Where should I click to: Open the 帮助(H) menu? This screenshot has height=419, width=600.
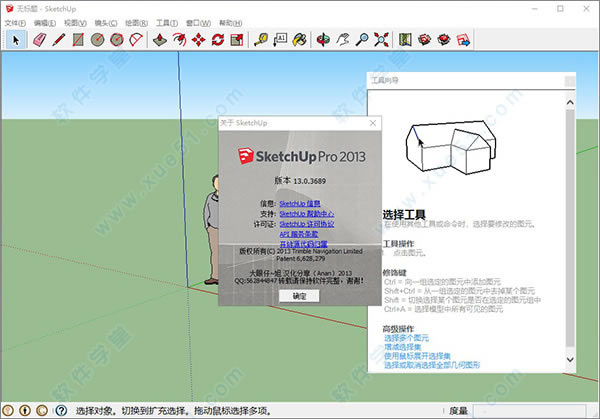pos(230,23)
